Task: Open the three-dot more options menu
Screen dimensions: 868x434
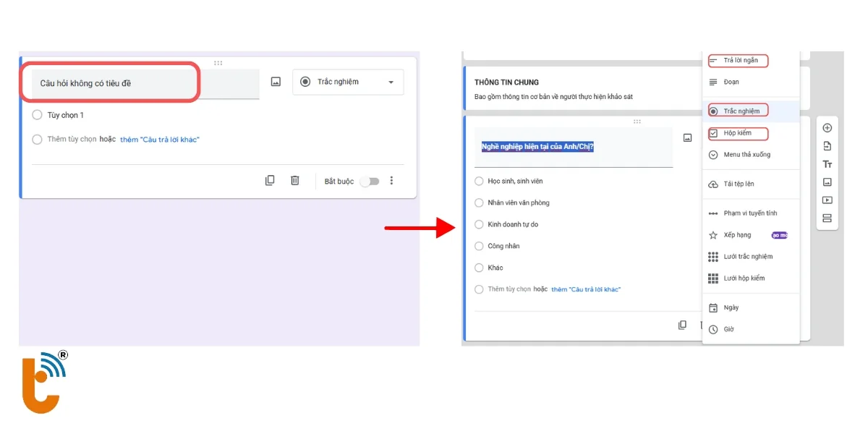Action: click(391, 181)
